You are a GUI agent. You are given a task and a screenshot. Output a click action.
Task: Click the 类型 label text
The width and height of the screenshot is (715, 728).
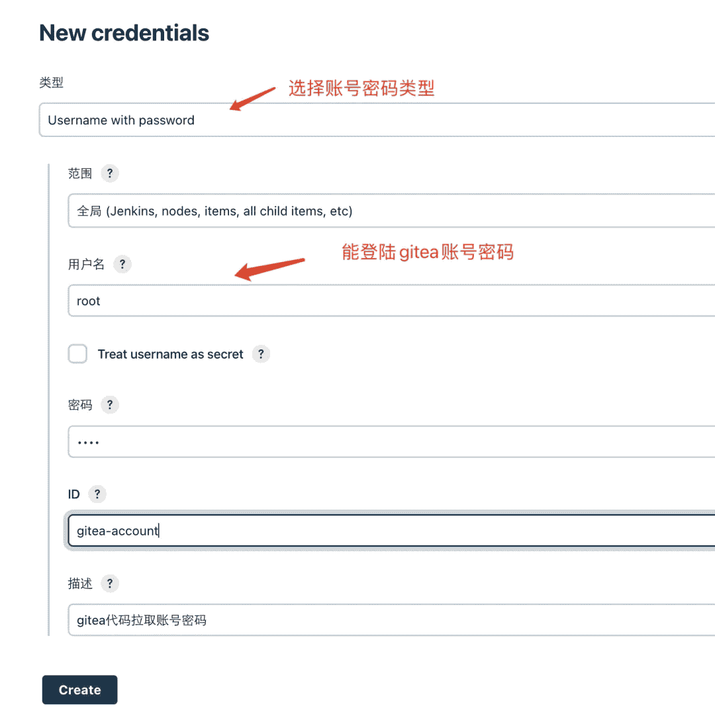pos(52,83)
